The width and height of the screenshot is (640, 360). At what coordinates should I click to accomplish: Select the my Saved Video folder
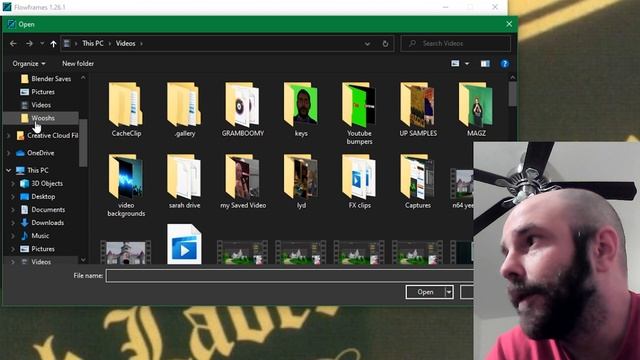[x=243, y=182]
